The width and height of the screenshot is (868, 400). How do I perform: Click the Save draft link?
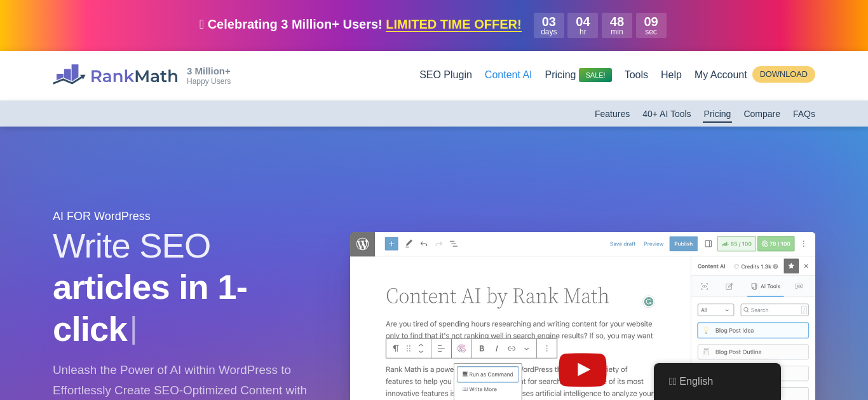click(623, 244)
